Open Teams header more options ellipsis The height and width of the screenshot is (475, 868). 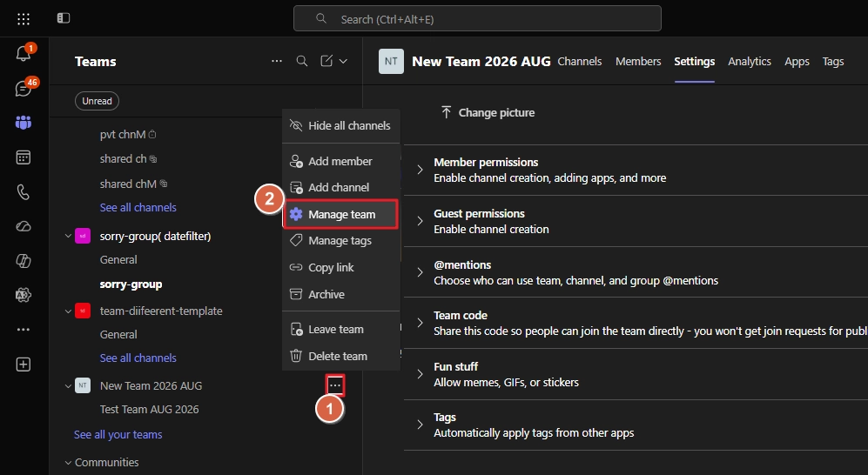click(x=277, y=61)
